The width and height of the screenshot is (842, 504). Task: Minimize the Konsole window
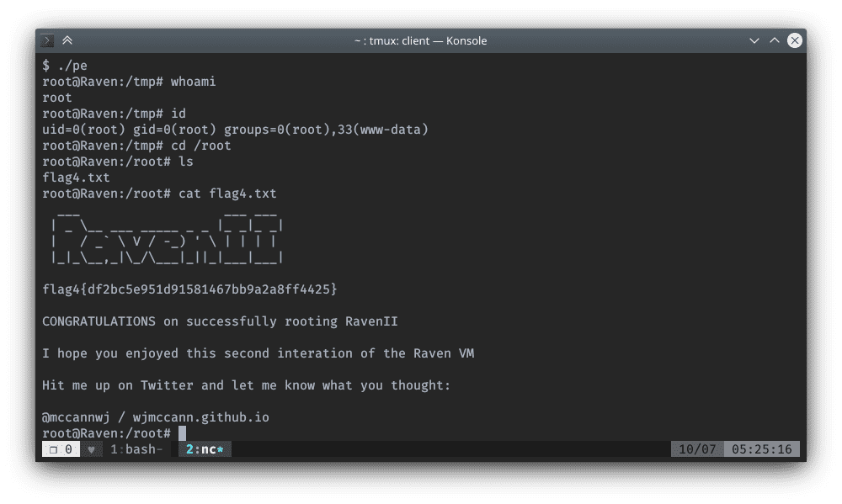pyautogui.click(x=754, y=40)
